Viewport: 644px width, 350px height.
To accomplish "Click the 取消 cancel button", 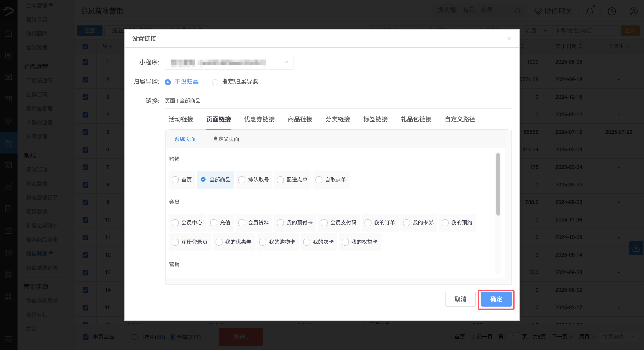I will (x=460, y=299).
